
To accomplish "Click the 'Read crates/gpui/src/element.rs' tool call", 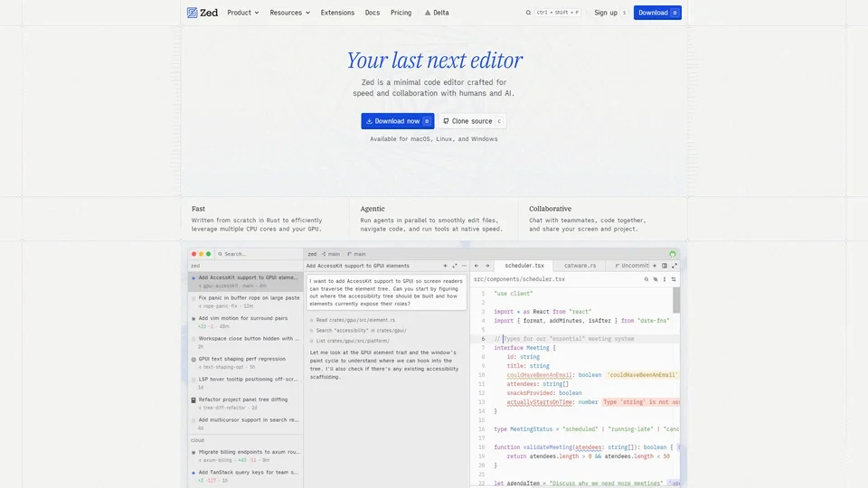I will pyautogui.click(x=352, y=320).
